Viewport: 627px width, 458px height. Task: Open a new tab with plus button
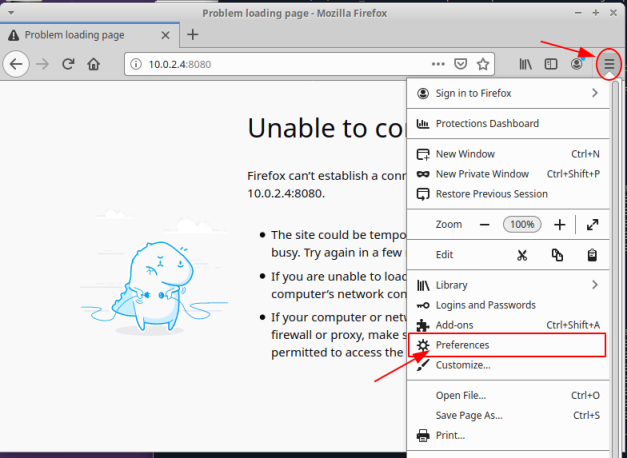pos(192,35)
